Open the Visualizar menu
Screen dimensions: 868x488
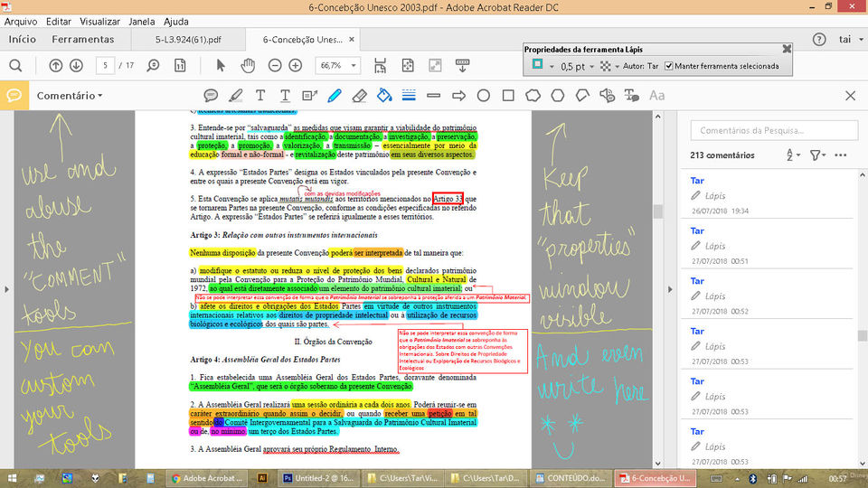pos(99,21)
